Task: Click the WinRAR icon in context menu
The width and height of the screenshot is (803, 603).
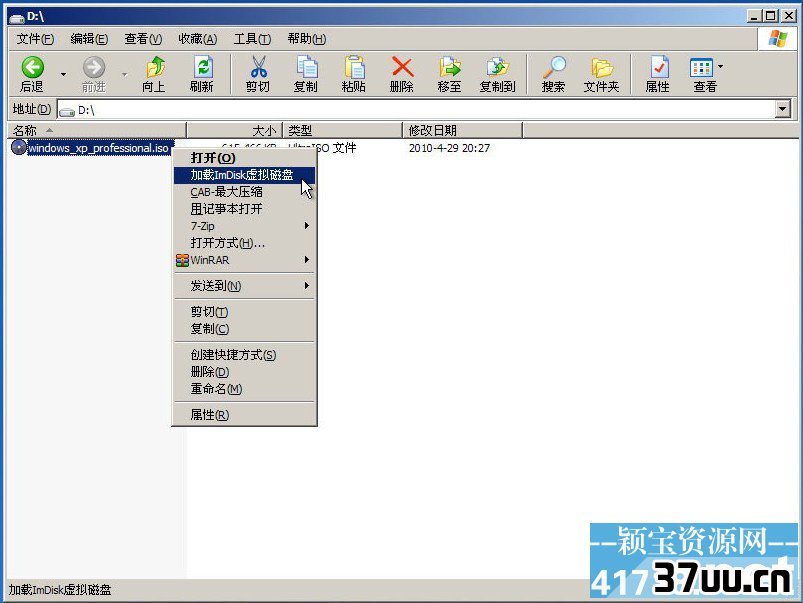Action: pos(182,260)
